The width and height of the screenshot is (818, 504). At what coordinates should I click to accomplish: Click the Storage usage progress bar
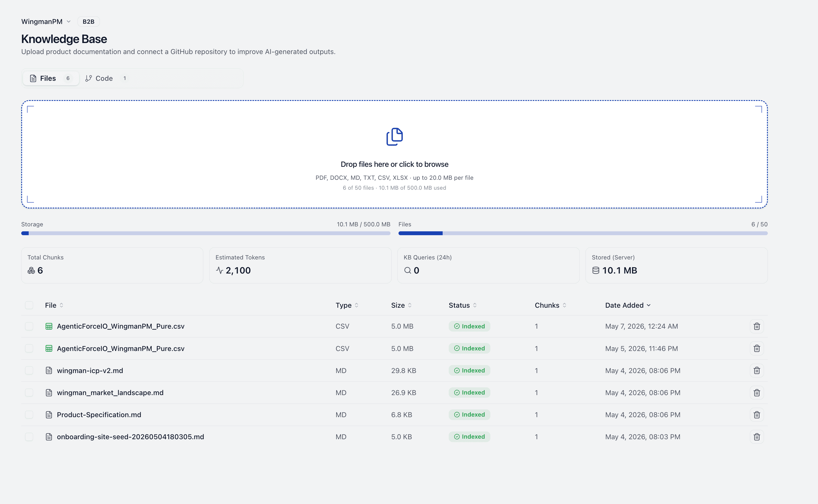click(206, 233)
